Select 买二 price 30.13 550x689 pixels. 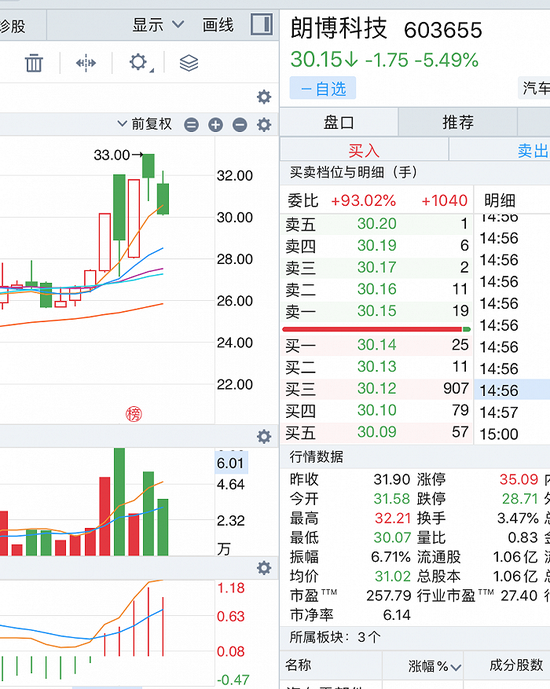(x=376, y=367)
